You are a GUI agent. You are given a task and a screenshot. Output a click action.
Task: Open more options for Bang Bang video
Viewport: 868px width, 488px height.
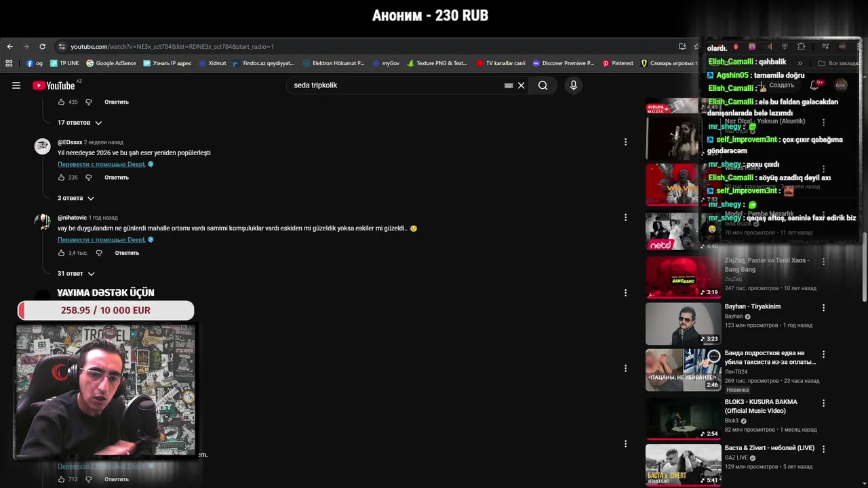click(x=824, y=261)
